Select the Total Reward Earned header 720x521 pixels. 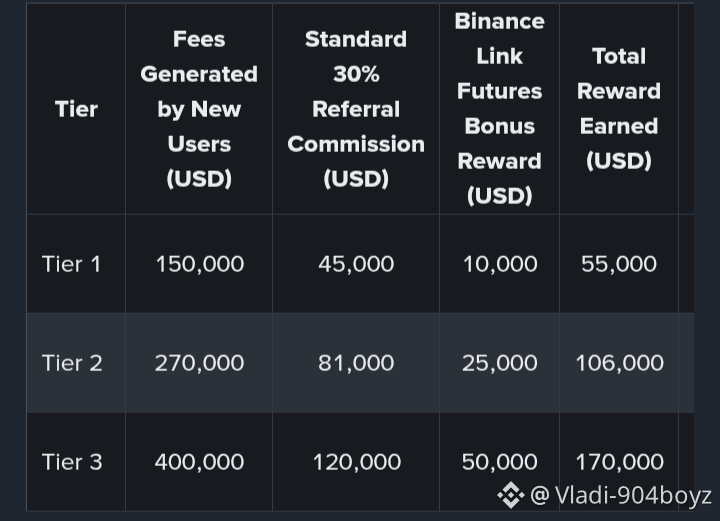coord(619,109)
